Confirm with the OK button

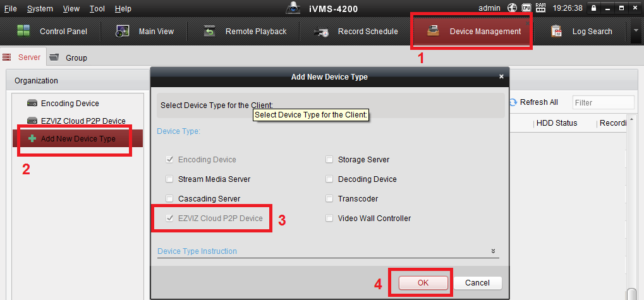coord(423,283)
